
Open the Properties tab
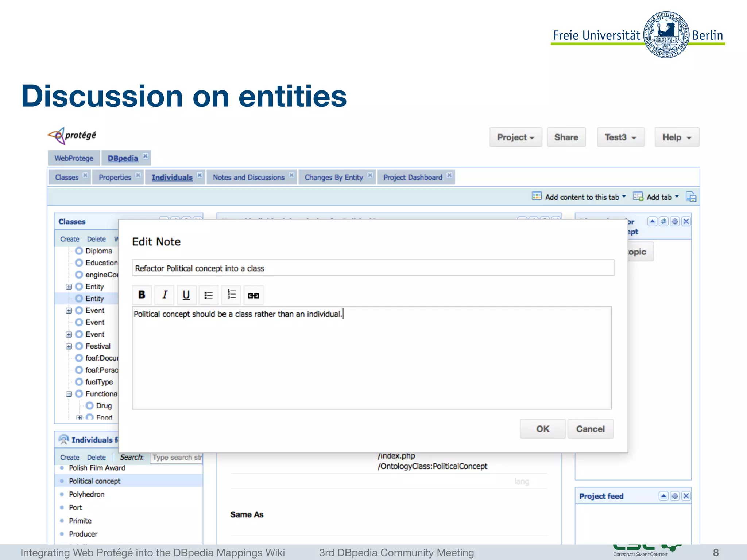click(115, 178)
